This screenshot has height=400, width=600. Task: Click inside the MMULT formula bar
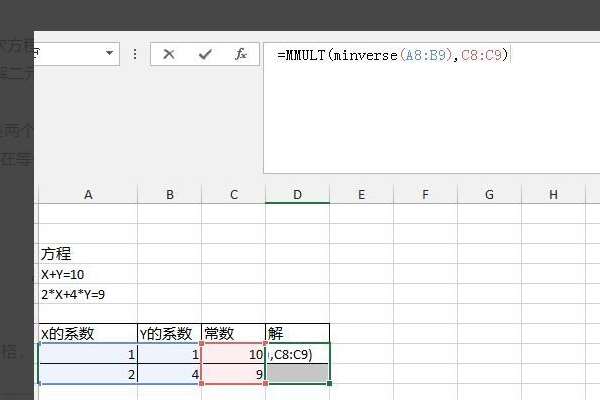click(x=432, y=108)
